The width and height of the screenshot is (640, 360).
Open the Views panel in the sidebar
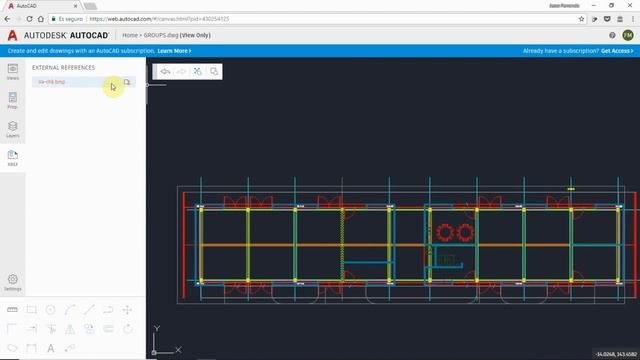tap(13, 72)
